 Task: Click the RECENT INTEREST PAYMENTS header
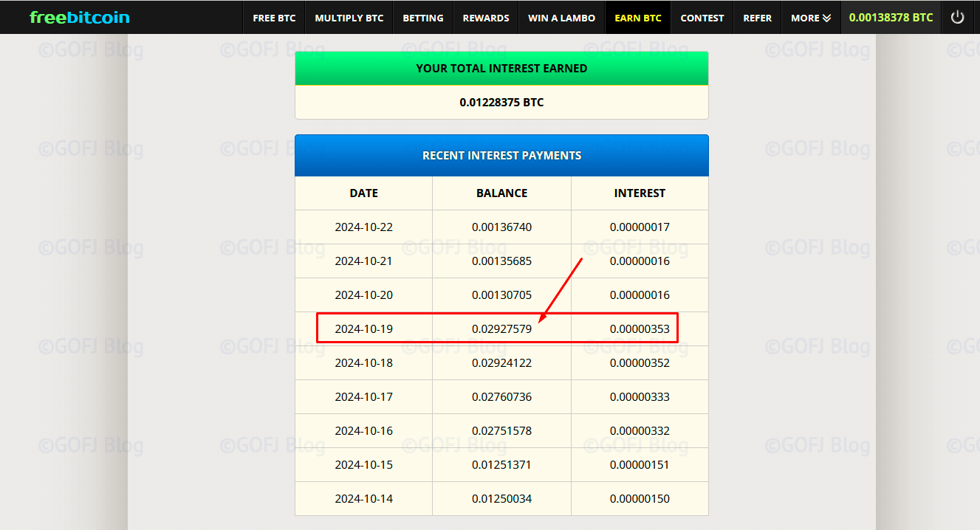501,155
